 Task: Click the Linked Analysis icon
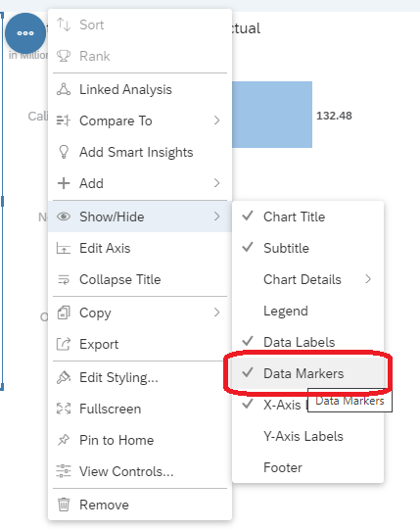click(64, 89)
